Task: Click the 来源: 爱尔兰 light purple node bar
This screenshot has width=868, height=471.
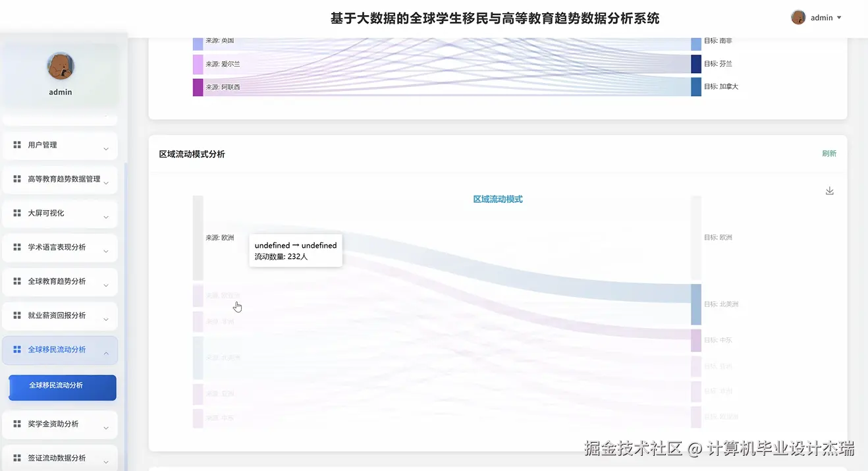Action: 198,64
